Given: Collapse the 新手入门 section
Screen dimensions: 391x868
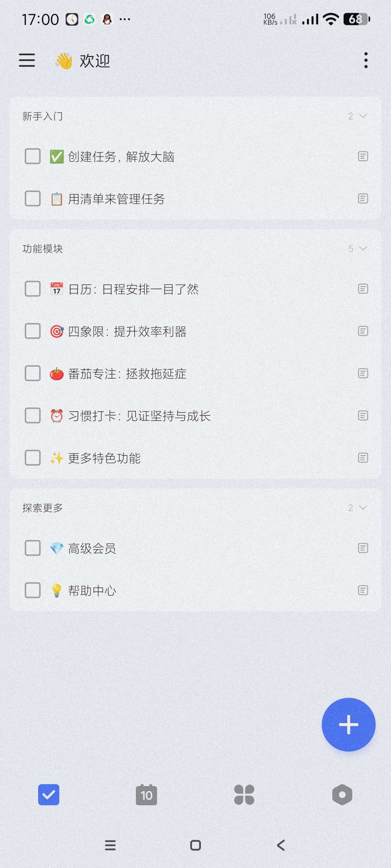Looking at the screenshot, I should point(363,116).
